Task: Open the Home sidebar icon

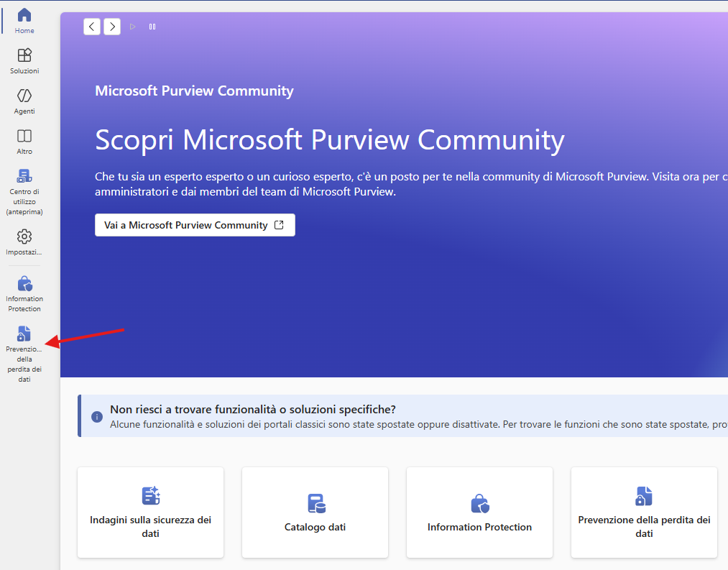Action: coord(24,21)
